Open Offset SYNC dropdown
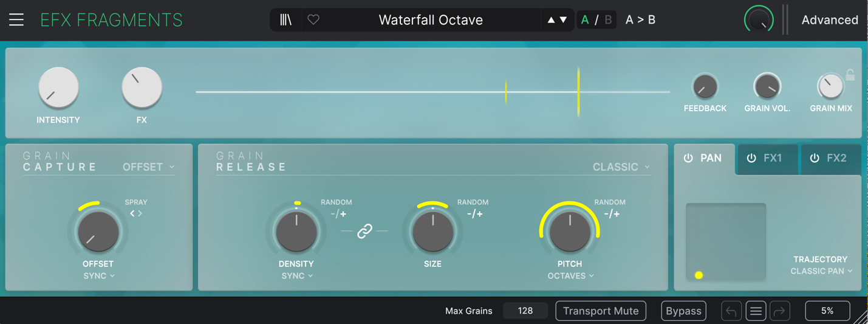The height and width of the screenshot is (324, 868). coord(99,276)
